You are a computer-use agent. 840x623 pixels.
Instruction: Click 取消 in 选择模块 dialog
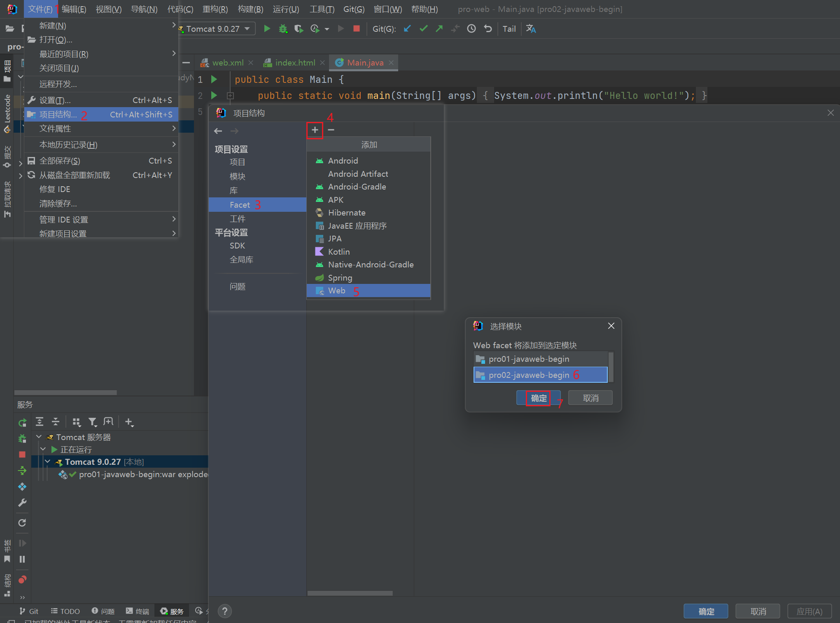tap(590, 398)
